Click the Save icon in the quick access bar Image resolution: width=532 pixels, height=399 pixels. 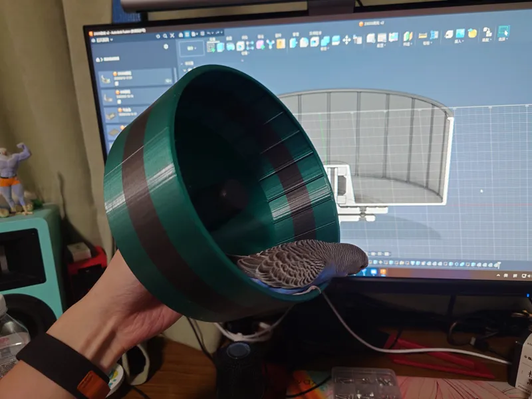click(x=202, y=34)
